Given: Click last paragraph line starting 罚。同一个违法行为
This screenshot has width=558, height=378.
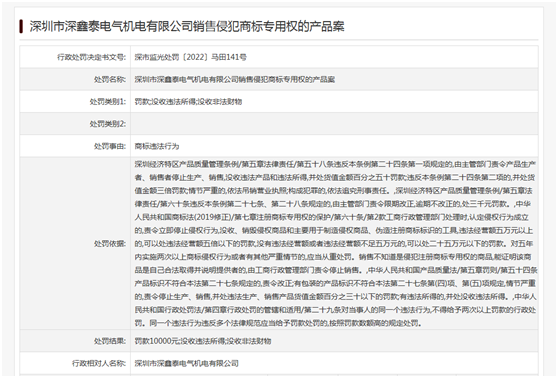Looking at the screenshot, I should [278, 323].
